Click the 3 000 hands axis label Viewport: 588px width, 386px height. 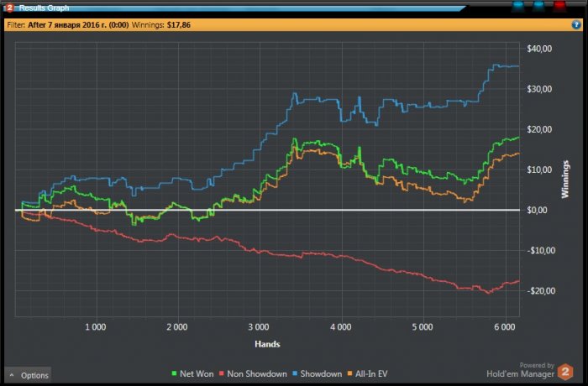(x=259, y=326)
